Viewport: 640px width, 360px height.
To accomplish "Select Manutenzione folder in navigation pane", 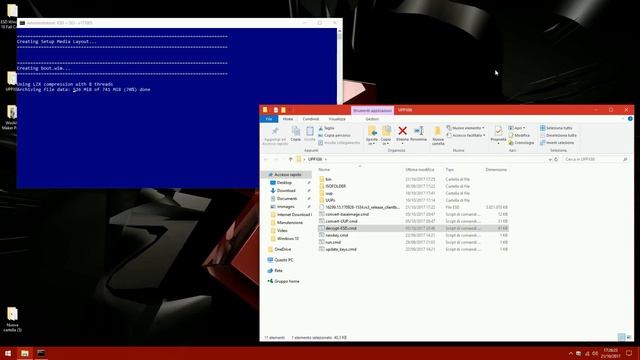I will [289, 222].
